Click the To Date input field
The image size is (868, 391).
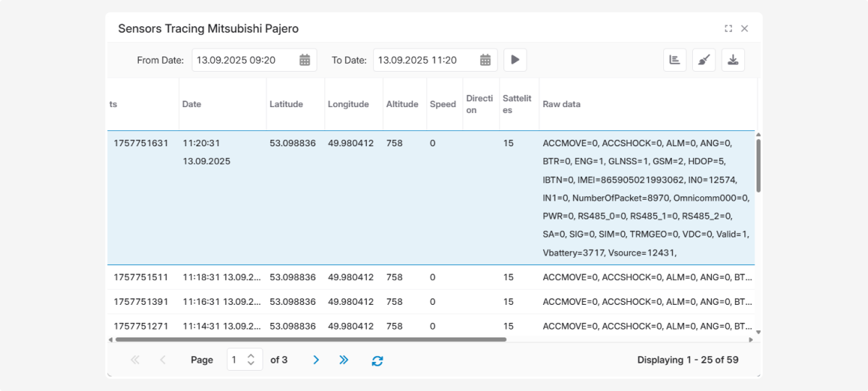[x=425, y=60]
